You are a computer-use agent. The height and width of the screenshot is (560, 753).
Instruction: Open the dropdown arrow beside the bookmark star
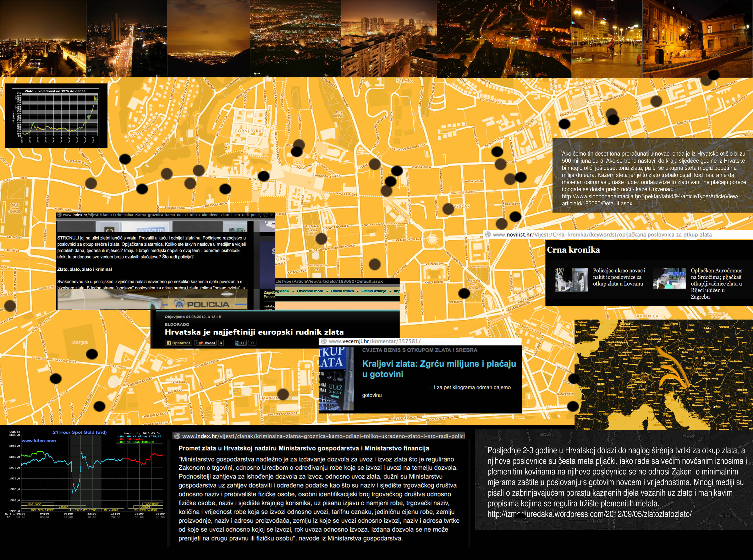pyautogui.click(x=271, y=215)
